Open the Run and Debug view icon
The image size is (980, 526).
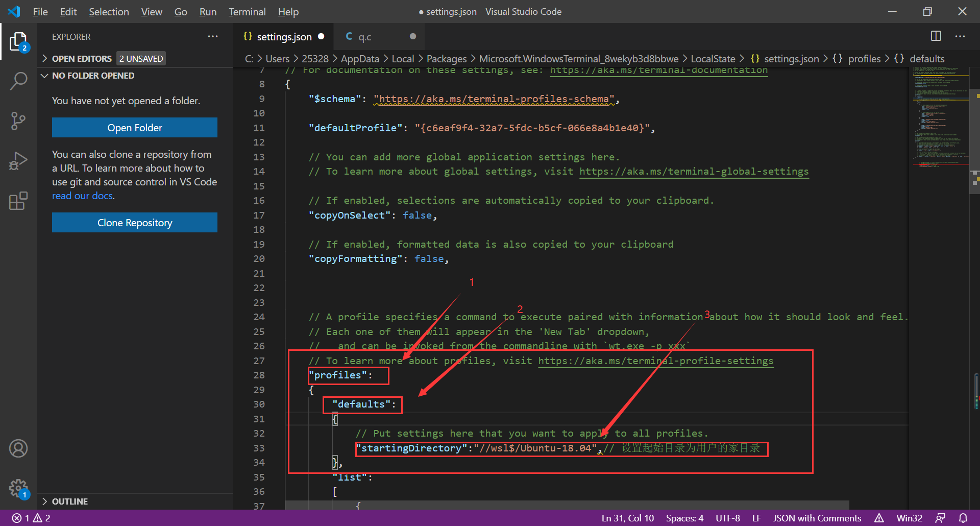coord(18,161)
